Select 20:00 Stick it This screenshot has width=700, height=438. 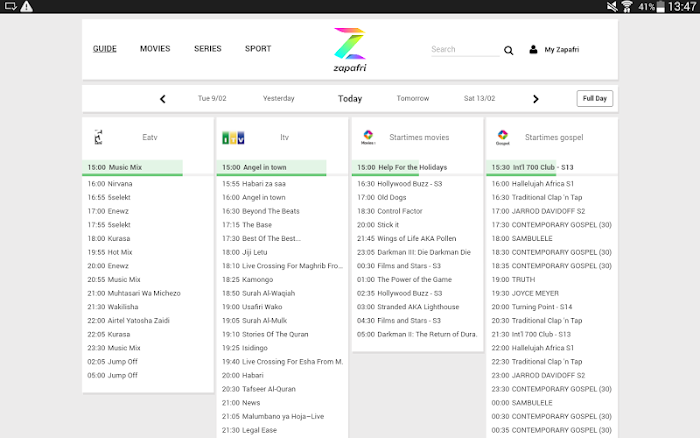click(x=378, y=225)
